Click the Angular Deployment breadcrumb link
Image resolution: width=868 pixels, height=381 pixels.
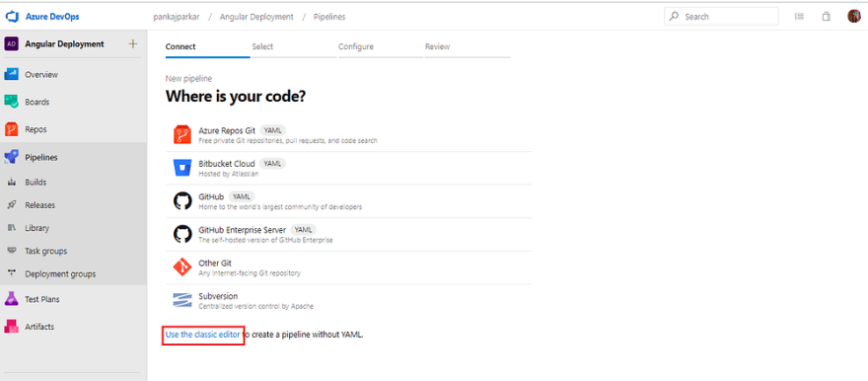256,17
